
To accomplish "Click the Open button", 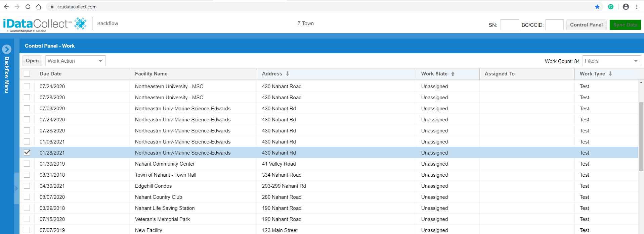I will [32, 61].
